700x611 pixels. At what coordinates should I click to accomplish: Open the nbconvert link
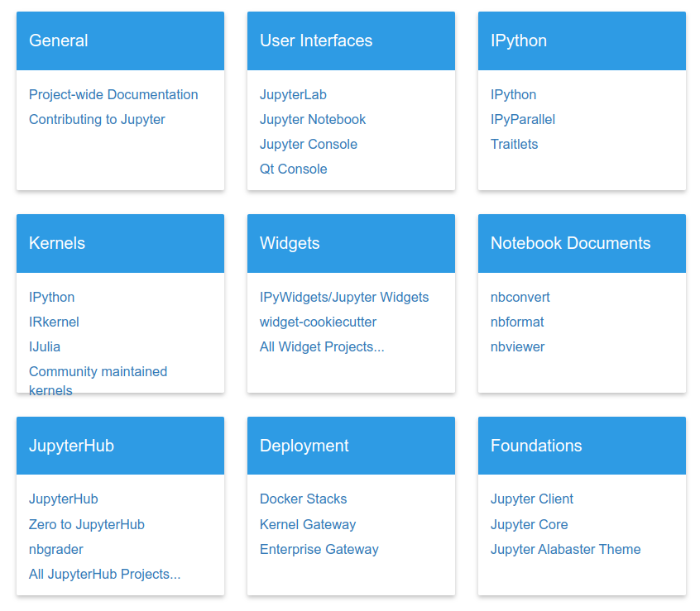pyautogui.click(x=520, y=297)
